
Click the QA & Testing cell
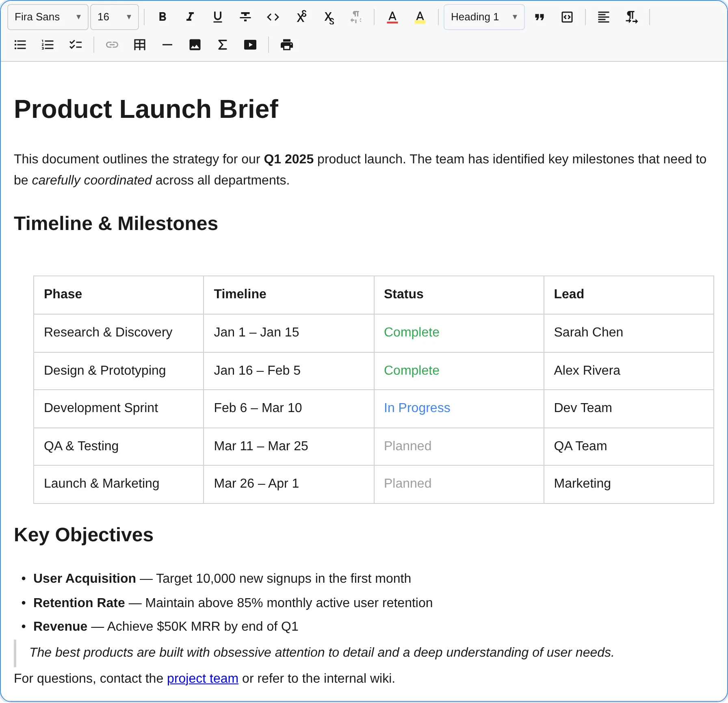tap(119, 446)
